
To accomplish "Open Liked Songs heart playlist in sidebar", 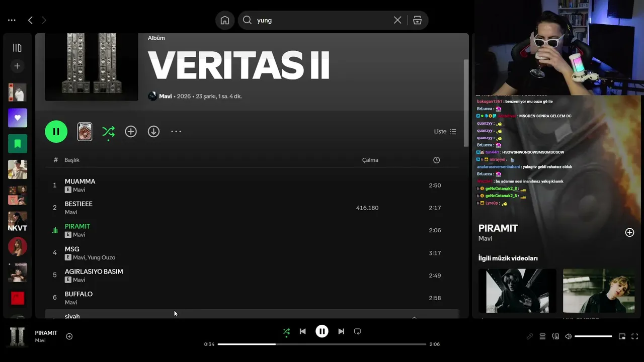I will click(18, 118).
